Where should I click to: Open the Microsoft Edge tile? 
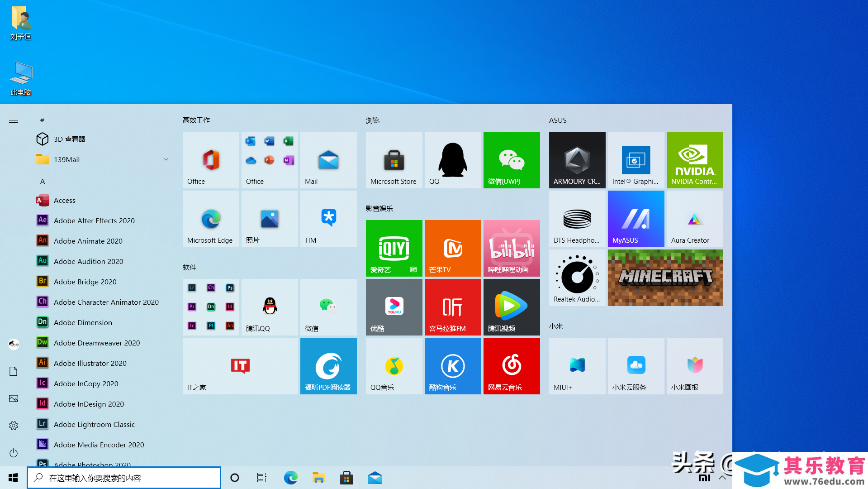click(x=211, y=219)
